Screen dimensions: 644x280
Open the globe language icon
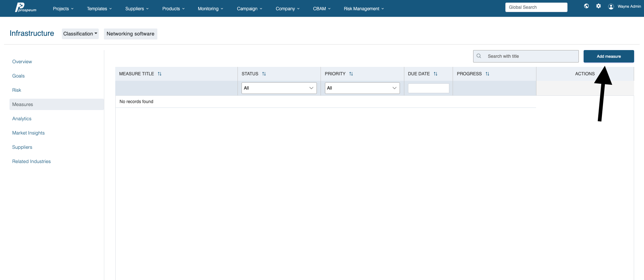click(587, 6)
